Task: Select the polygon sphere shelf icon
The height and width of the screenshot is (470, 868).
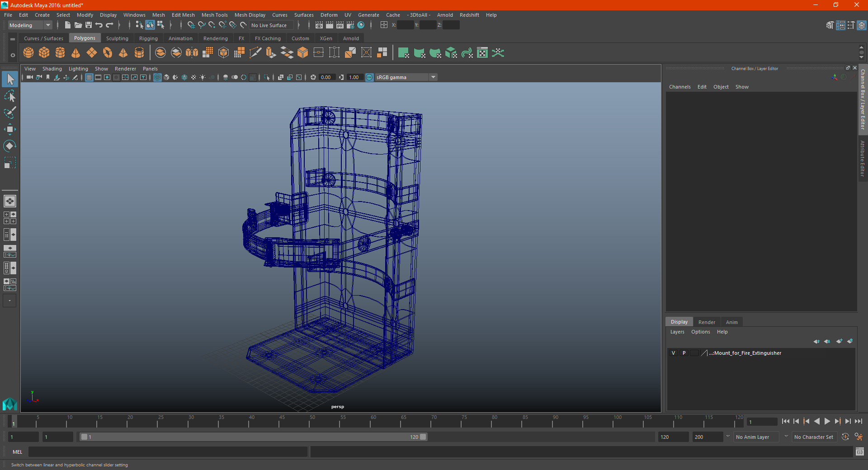Action: [28, 53]
